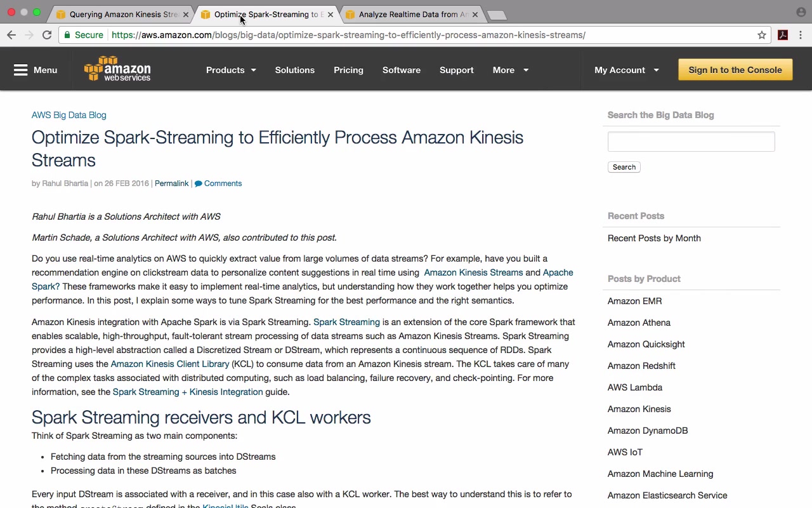The height and width of the screenshot is (508, 812).
Task: Click the Menu label in the navbar
Action: (x=46, y=70)
